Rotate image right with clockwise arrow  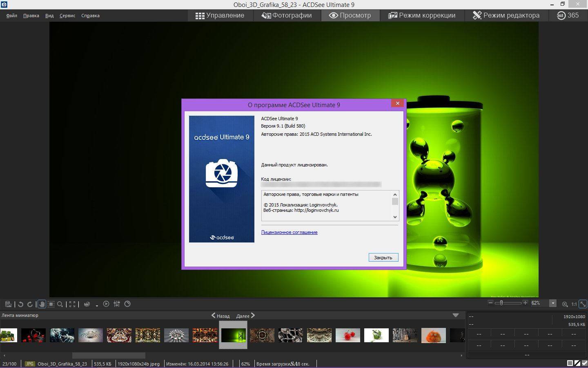30,304
